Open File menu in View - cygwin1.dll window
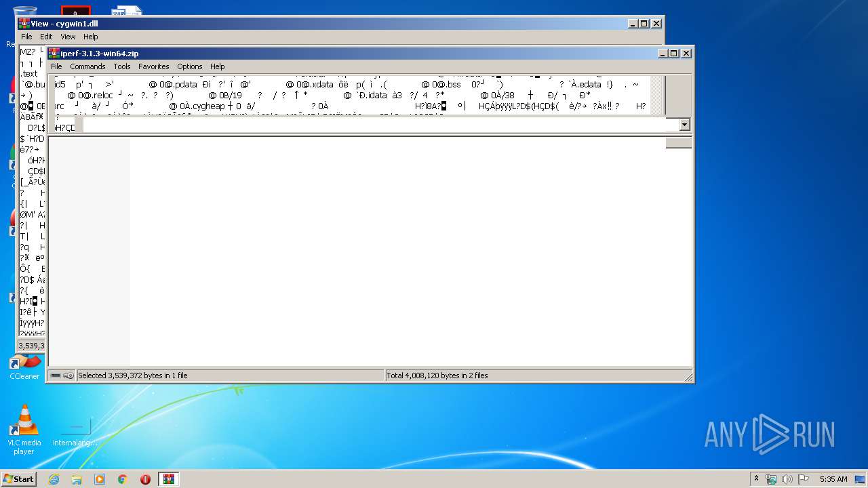This screenshot has width=868, height=488. click(26, 37)
